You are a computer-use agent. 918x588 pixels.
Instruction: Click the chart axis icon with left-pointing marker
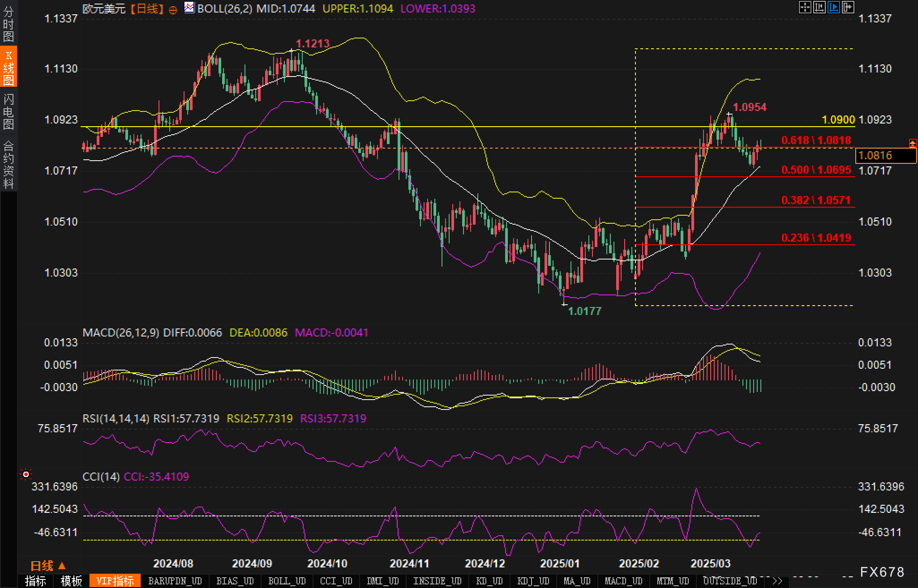[x=819, y=8]
